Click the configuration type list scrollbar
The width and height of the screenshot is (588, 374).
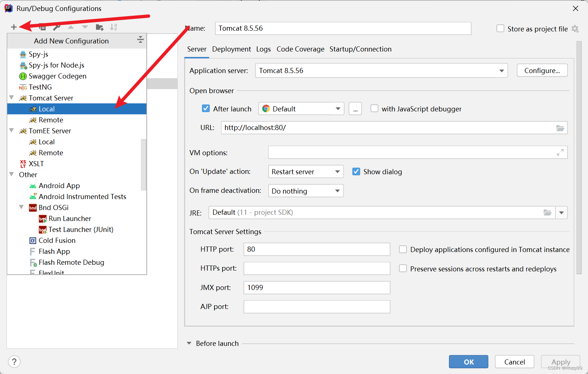143,164
